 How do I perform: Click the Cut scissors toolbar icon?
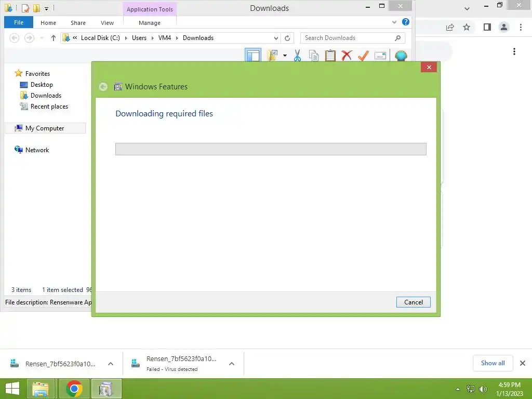click(297, 55)
